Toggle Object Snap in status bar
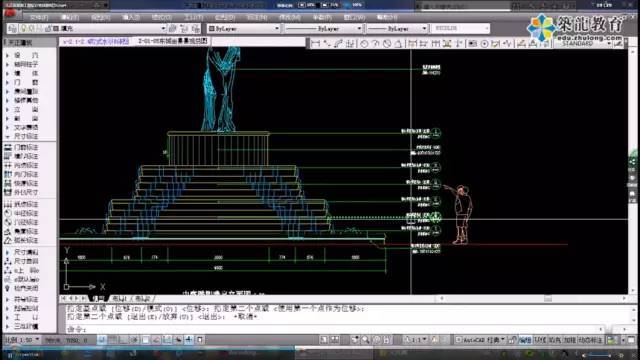640x360 pixels. (x=146, y=340)
